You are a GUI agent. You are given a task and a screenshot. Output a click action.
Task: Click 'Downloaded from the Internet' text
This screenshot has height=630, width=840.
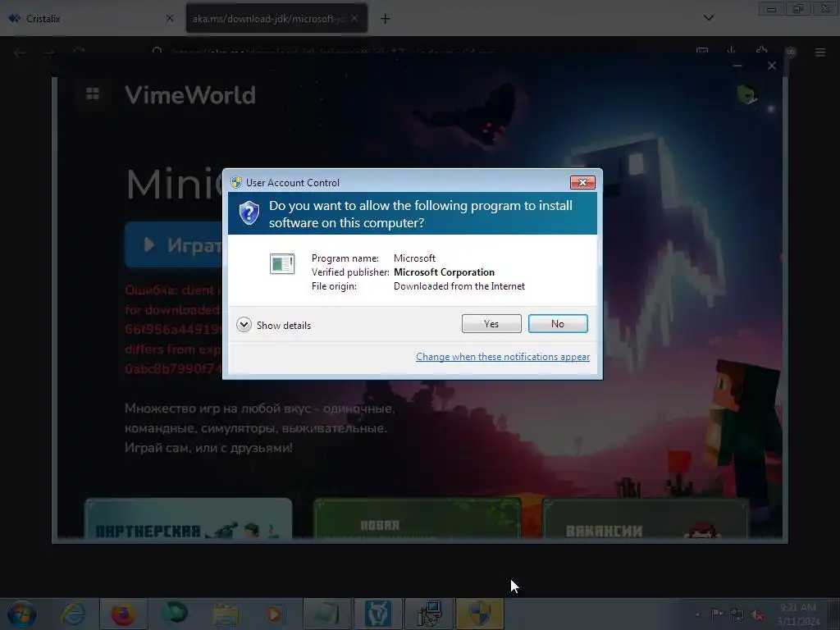pos(459,286)
